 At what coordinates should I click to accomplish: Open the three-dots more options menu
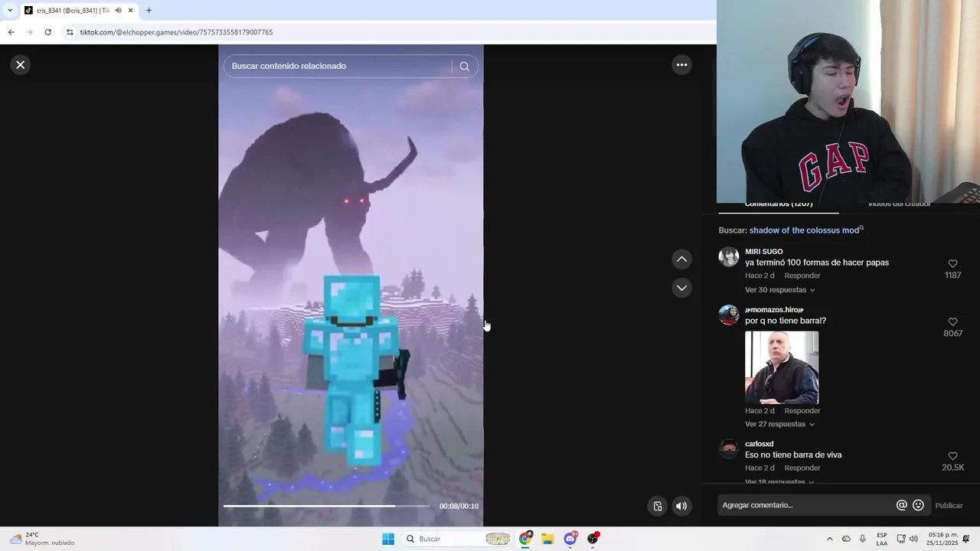pyautogui.click(x=681, y=65)
